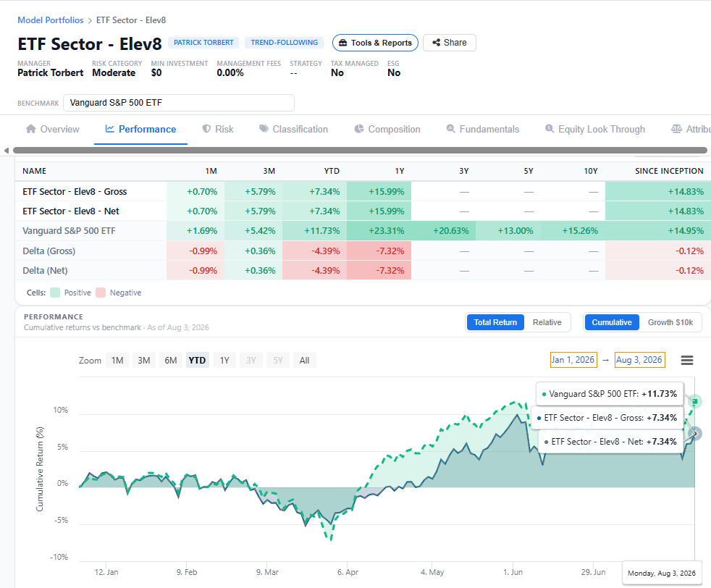Click the Vanguard +11.73% tooltip label
The image size is (711, 588).
pos(610,394)
